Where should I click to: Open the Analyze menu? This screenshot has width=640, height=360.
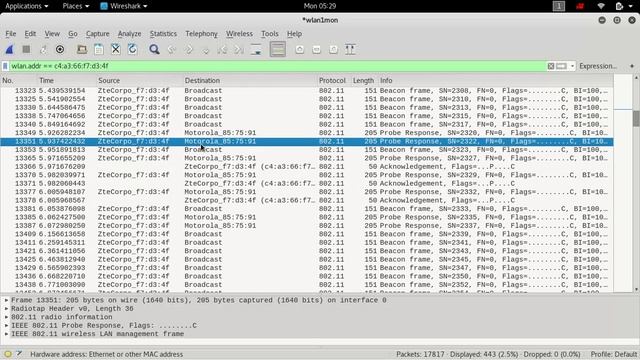pyautogui.click(x=129, y=34)
